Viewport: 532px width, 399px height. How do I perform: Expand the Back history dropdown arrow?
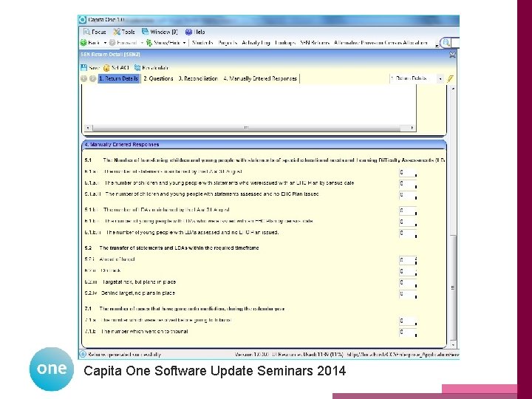[x=105, y=43]
